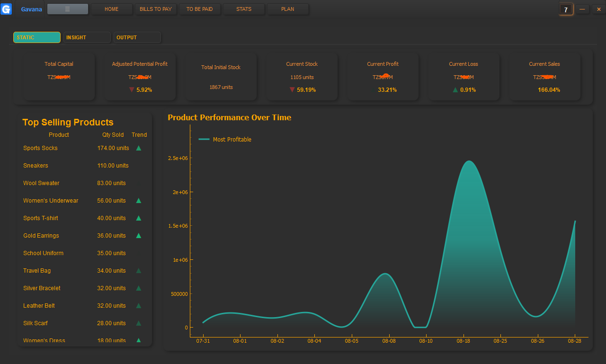Click the Qty Sold column header
The image size is (606, 364).
[x=113, y=135]
